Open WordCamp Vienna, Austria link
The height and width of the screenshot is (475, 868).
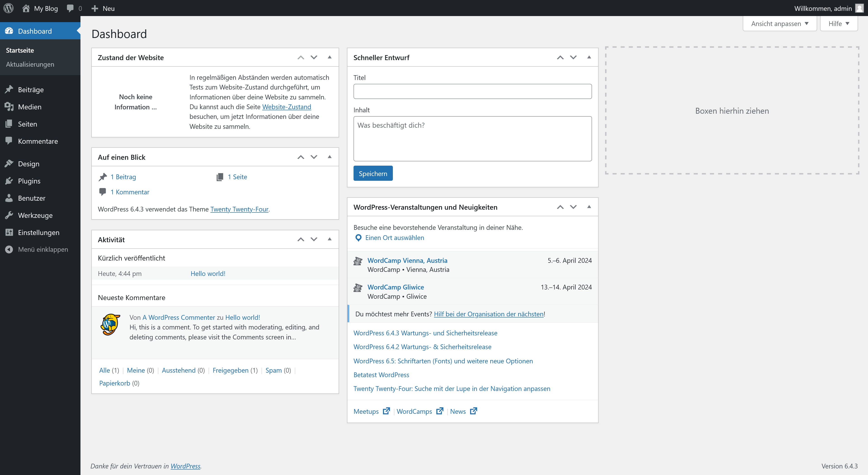tap(407, 260)
